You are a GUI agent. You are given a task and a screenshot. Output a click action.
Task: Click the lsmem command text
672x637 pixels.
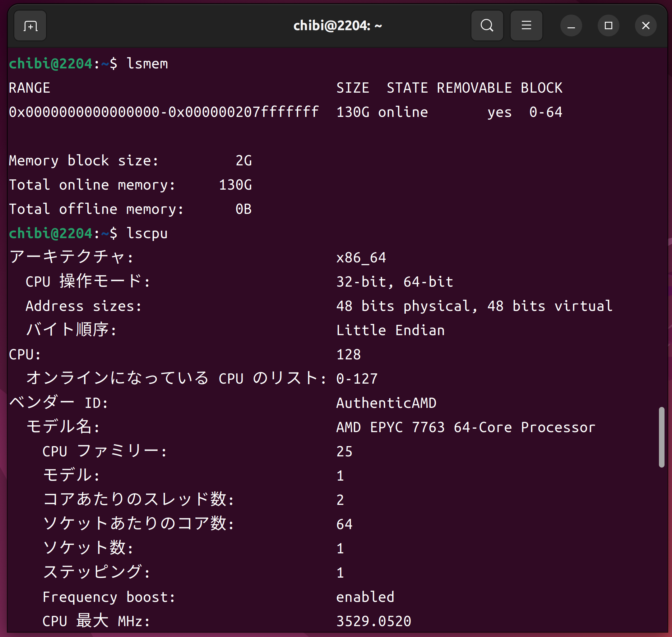(147, 64)
